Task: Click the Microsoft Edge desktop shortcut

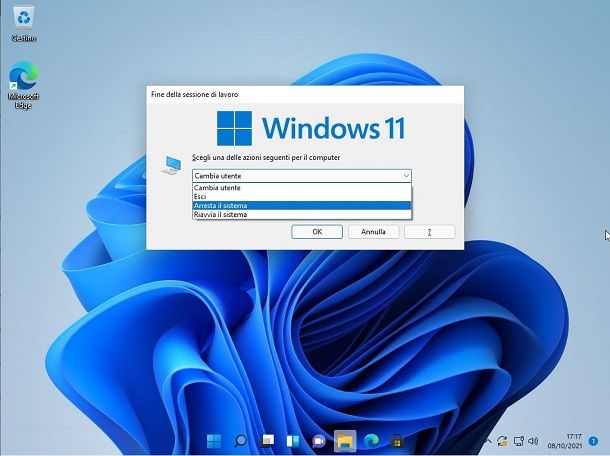Action: tap(23, 85)
